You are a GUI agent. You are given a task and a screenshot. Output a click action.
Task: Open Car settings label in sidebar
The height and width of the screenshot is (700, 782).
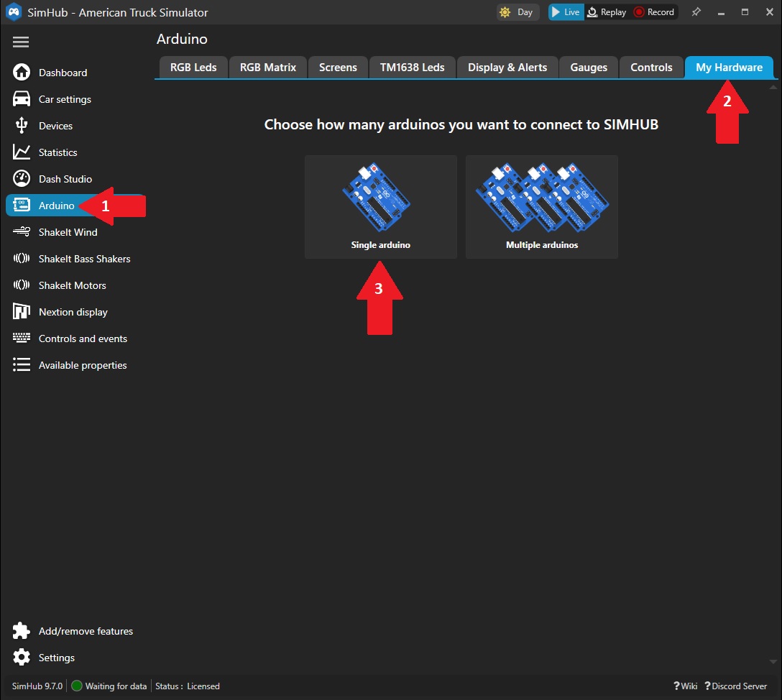pyautogui.click(x=65, y=99)
